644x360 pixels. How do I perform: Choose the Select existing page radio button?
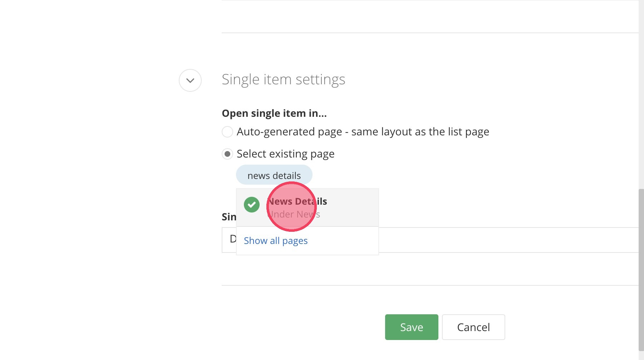(227, 154)
